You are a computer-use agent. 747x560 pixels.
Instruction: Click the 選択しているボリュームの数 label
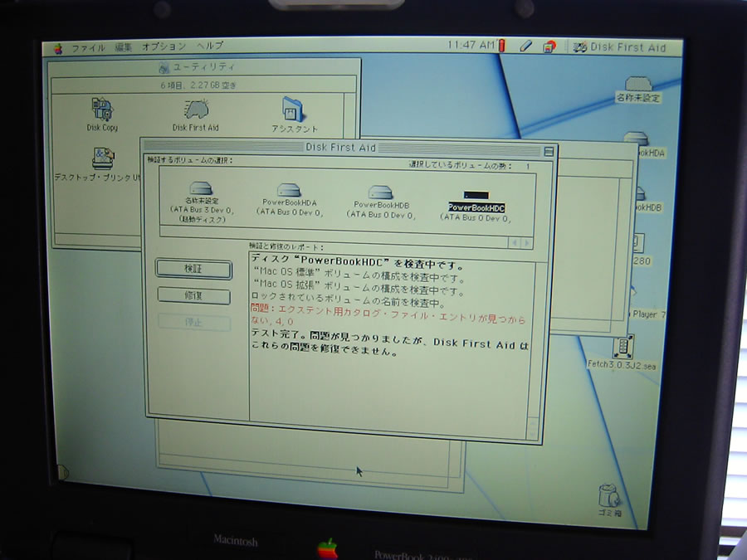pyautogui.click(x=460, y=166)
